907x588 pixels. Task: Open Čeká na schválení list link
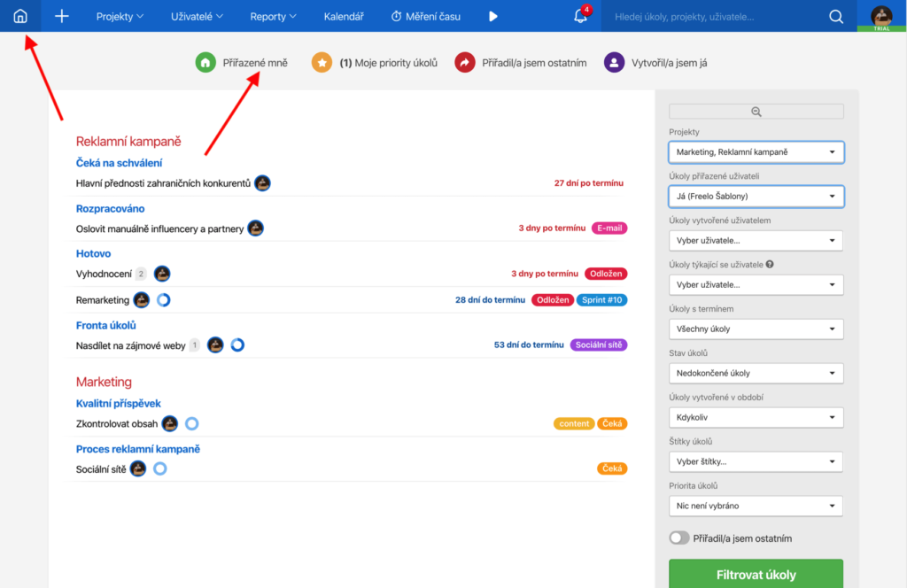[120, 163]
